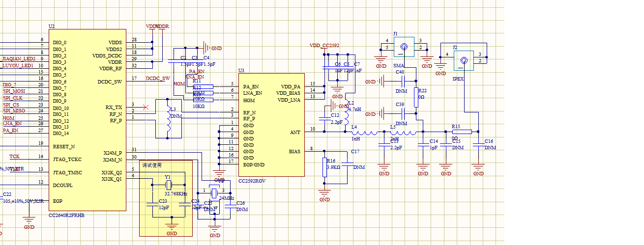Click the DCOUPL pin name
This screenshot has height=245, width=644.
(x=63, y=186)
